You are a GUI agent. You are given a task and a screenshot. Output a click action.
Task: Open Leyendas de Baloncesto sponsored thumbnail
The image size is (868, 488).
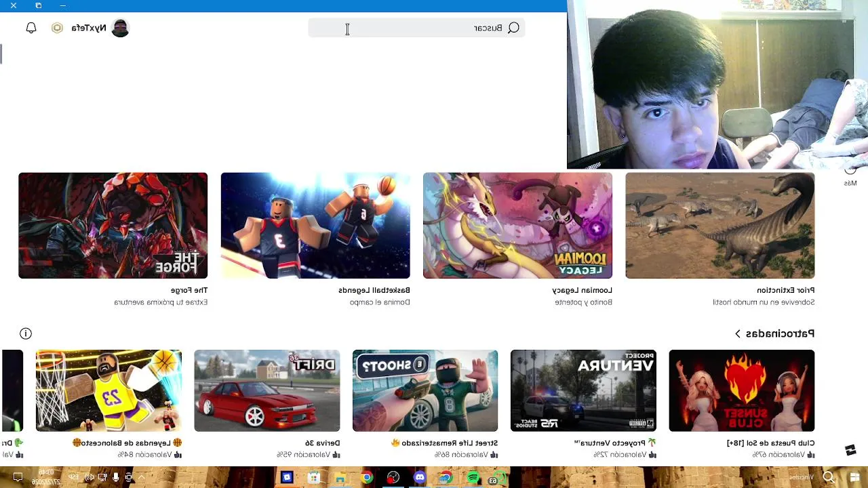click(x=108, y=390)
